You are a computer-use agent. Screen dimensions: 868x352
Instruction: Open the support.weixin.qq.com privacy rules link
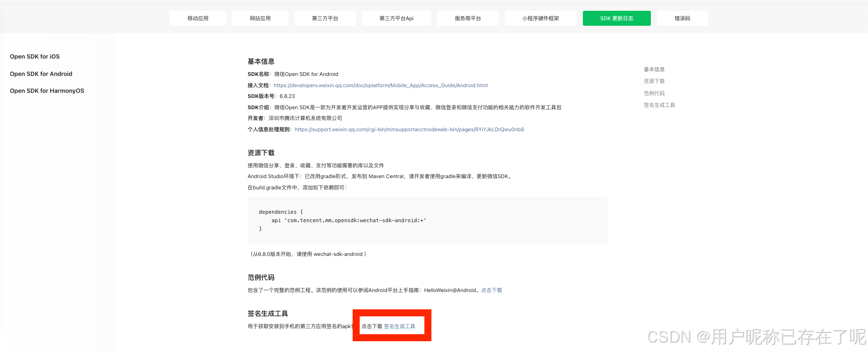(409, 129)
